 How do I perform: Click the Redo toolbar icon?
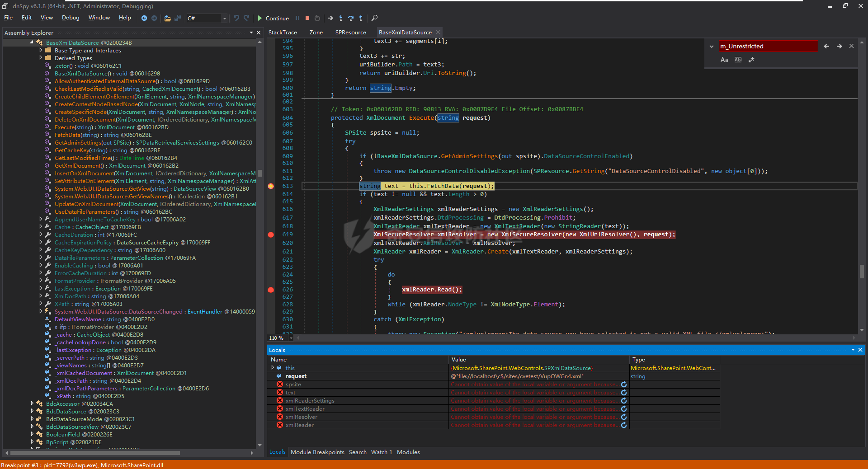click(x=246, y=18)
